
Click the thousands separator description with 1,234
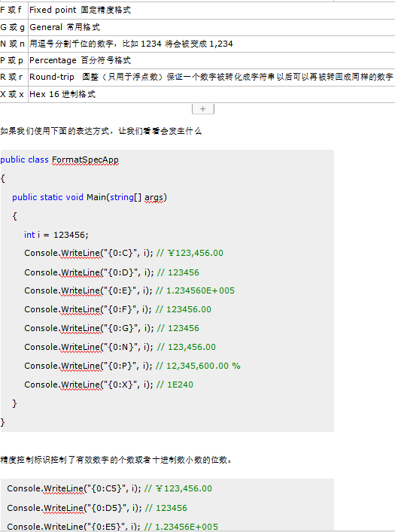click(211, 44)
